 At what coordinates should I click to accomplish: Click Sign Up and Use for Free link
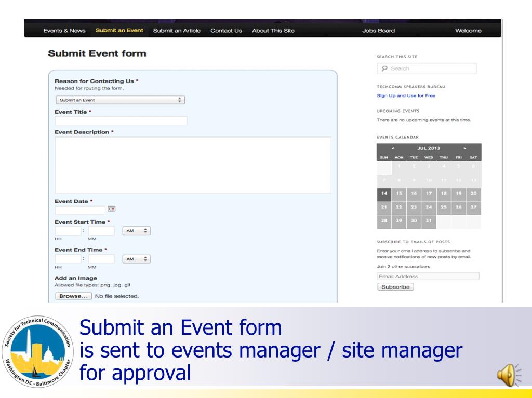(406, 95)
